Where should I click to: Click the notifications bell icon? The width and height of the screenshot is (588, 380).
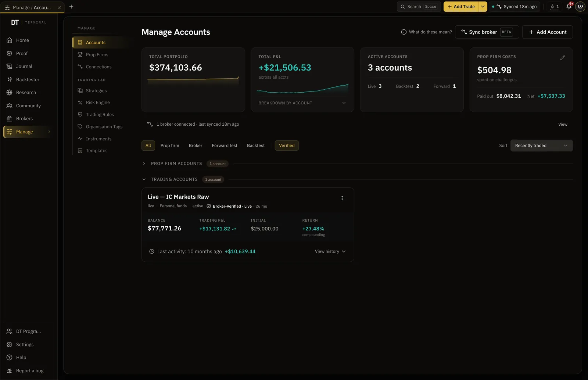pyautogui.click(x=569, y=7)
